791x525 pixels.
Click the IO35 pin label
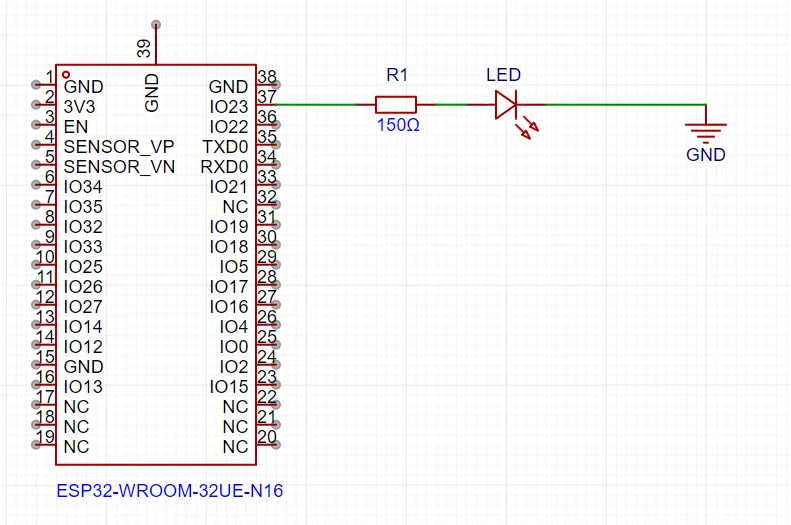tap(83, 207)
